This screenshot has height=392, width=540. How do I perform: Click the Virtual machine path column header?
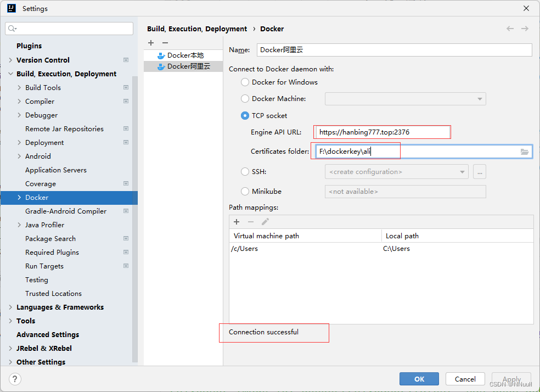point(305,236)
